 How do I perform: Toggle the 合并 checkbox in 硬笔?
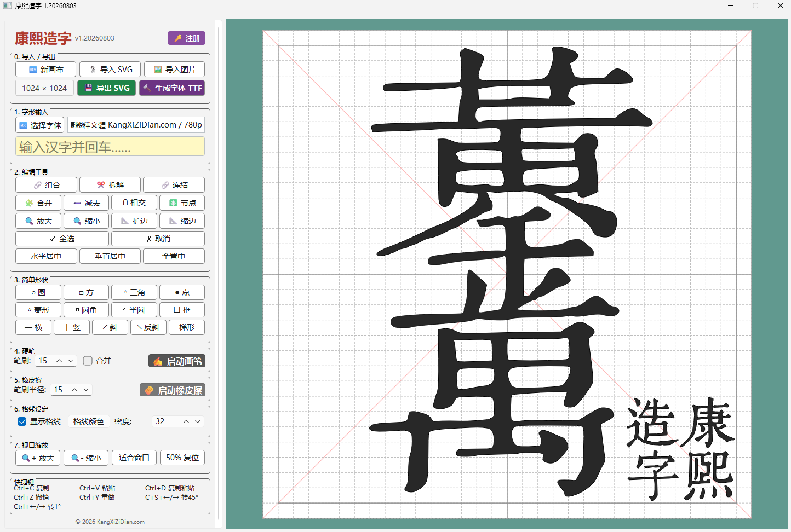pyautogui.click(x=88, y=361)
